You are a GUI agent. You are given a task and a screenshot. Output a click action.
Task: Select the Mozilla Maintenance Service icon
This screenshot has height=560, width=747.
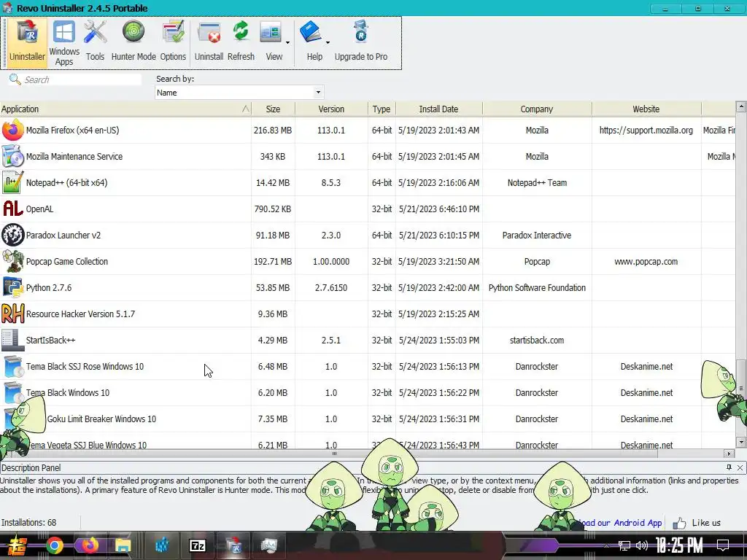click(x=12, y=156)
